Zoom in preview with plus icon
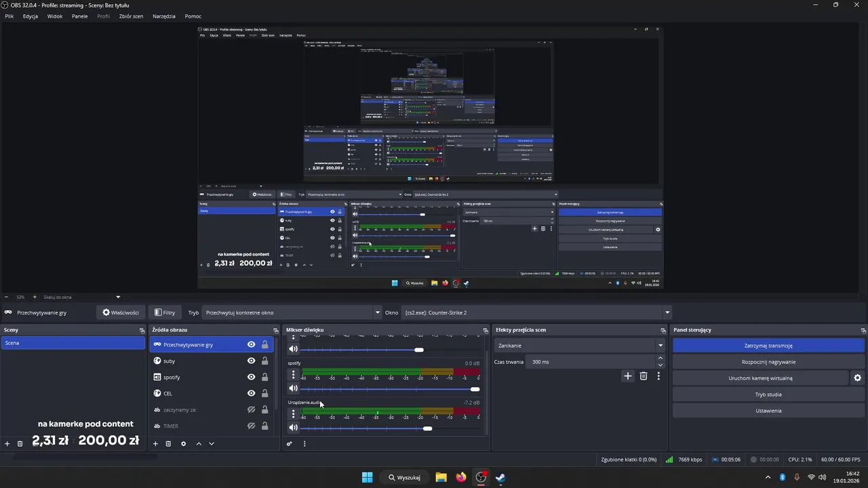This screenshot has width=868, height=488. pos(35,297)
